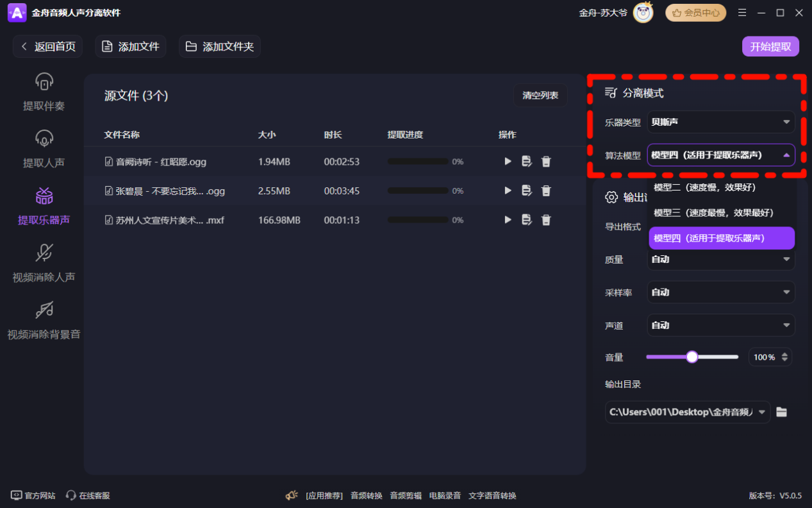Select 模型三（速度最慢，效果最好）option

pos(722,212)
